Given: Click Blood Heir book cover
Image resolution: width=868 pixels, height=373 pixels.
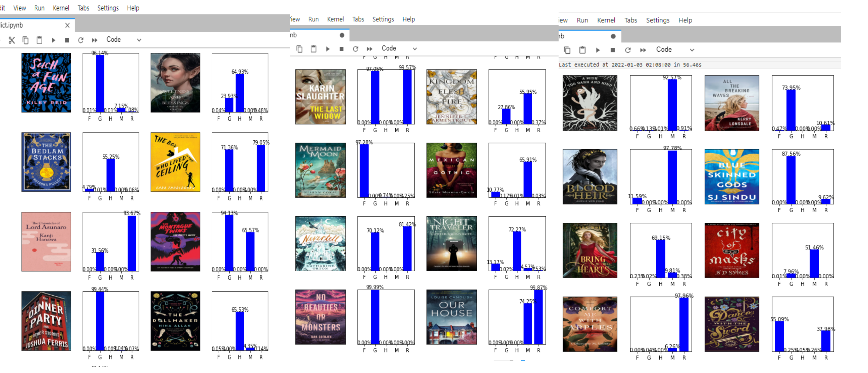Looking at the screenshot, I should click(x=590, y=177).
